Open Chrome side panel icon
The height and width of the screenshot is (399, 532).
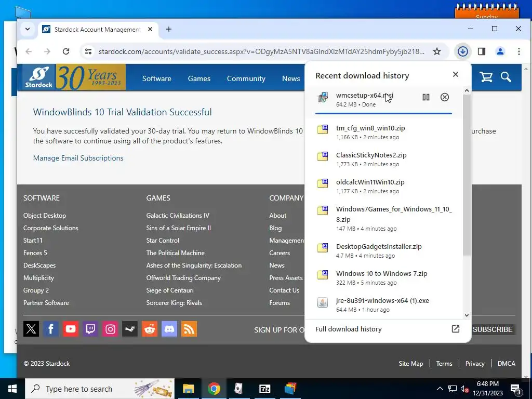pos(481,51)
